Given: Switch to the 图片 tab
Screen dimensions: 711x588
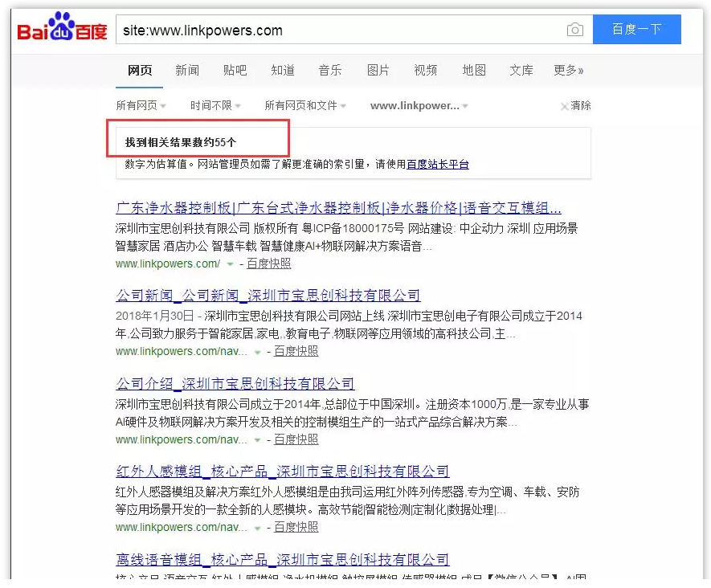Looking at the screenshot, I should click(378, 70).
